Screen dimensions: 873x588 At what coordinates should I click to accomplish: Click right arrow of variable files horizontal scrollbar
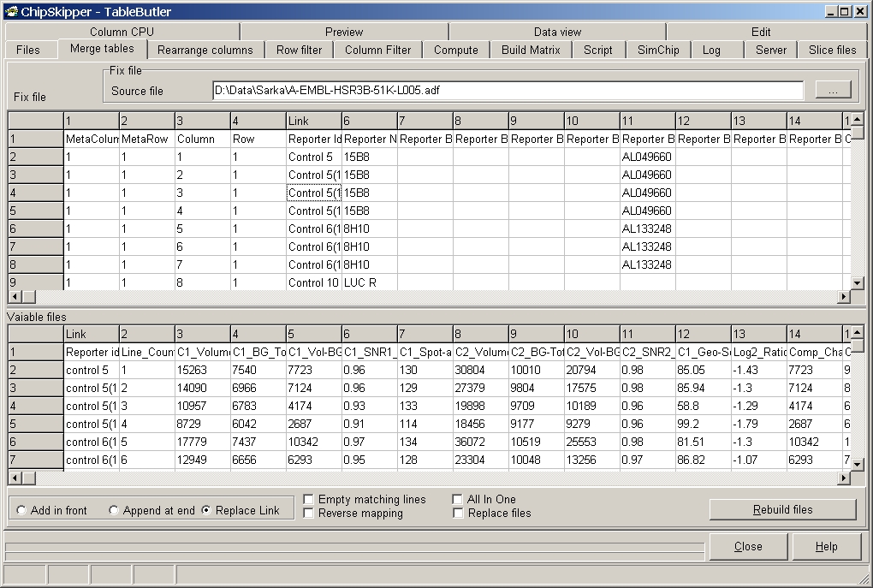click(x=845, y=478)
